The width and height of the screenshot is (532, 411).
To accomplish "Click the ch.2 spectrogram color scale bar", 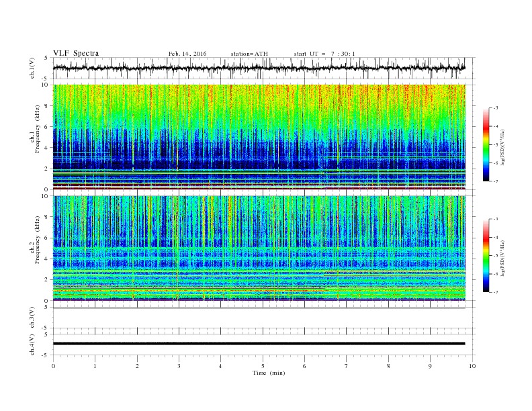I will [486, 256].
